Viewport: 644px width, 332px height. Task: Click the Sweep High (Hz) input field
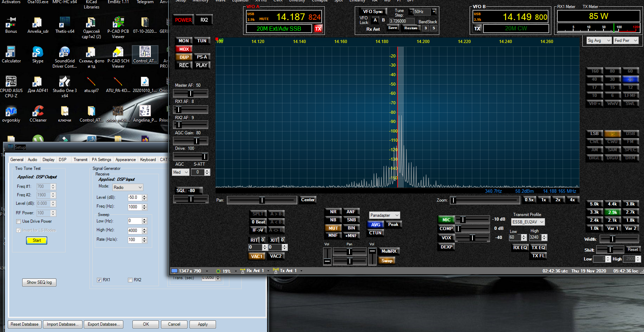click(x=134, y=230)
